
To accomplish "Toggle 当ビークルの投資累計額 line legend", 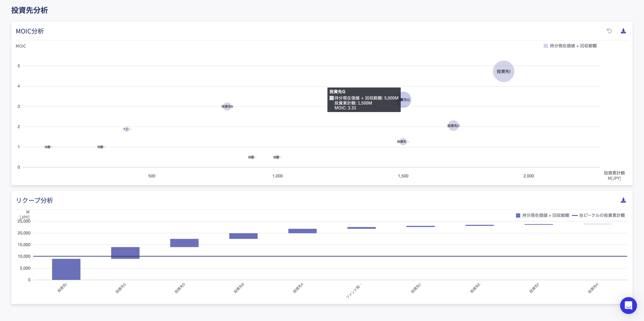I will pos(602,215).
